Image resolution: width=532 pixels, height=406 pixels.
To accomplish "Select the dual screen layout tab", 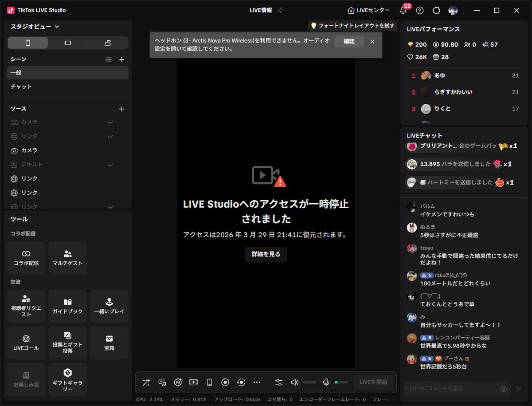I will tap(108, 43).
